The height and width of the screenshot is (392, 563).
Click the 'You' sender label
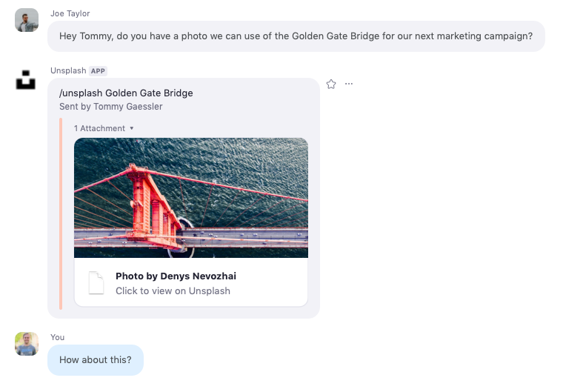pos(58,337)
